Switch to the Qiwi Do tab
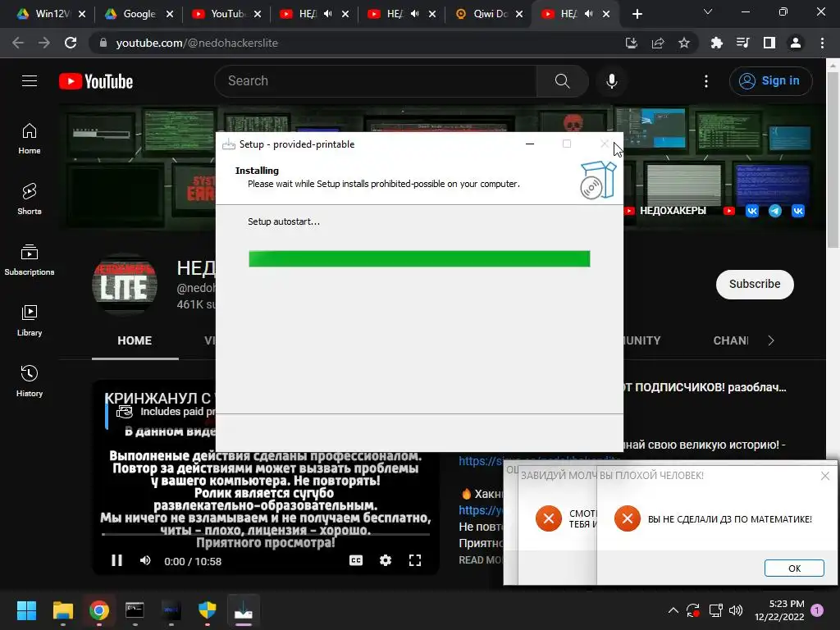 (491, 14)
